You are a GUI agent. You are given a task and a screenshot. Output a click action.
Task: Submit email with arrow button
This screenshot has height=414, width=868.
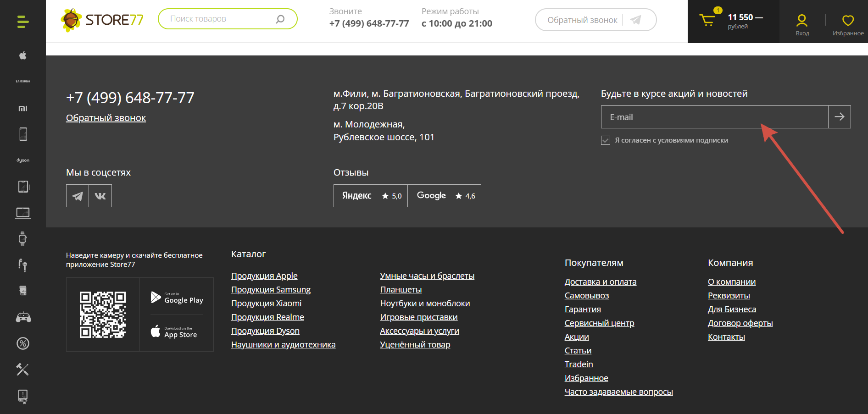click(840, 117)
